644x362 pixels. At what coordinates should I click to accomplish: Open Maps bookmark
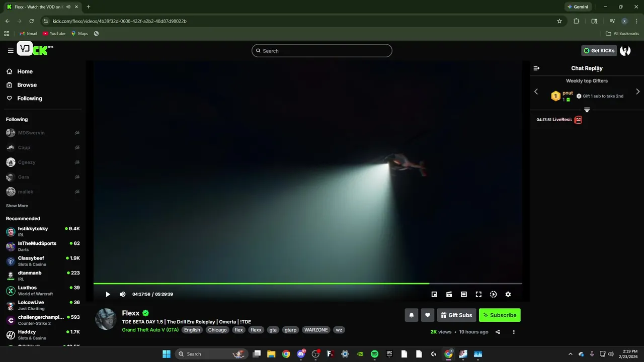click(79, 34)
